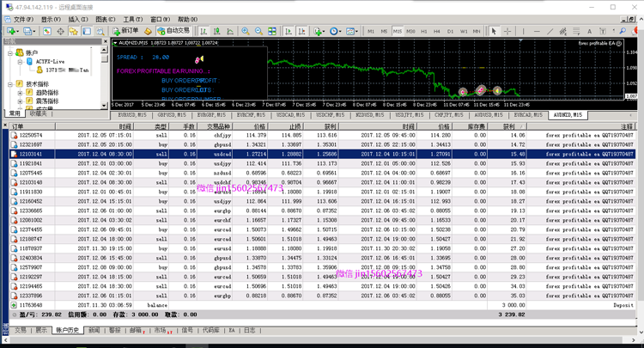Sort history by 获利 profit column header
The width and height of the screenshot is (644, 348).
pyautogui.click(x=508, y=126)
